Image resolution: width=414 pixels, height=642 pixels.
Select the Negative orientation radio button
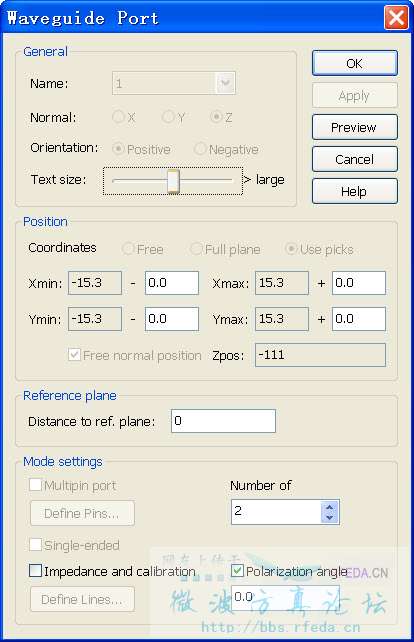coord(200,149)
